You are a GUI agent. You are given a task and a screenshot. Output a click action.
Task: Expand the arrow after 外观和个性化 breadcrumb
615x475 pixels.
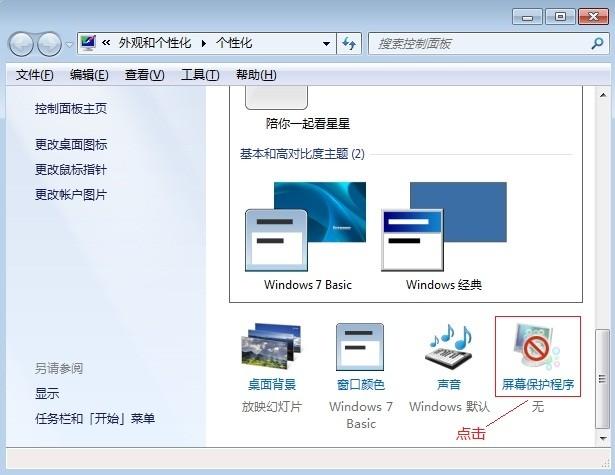(x=204, y=44)
